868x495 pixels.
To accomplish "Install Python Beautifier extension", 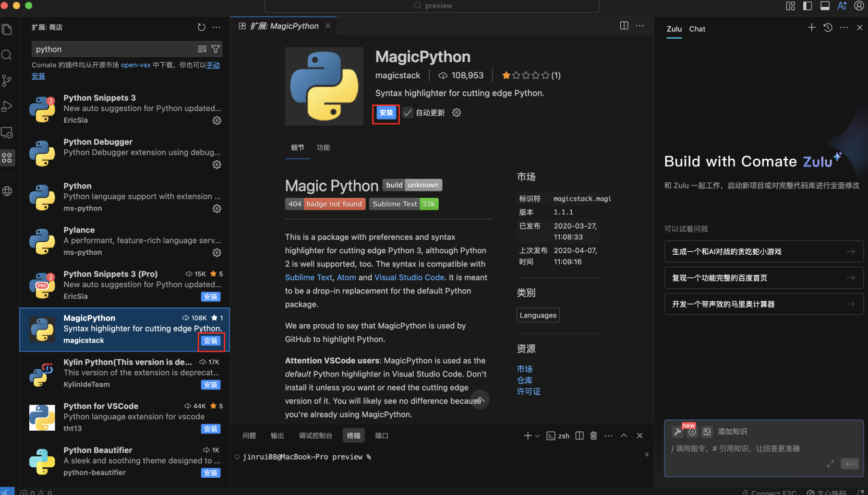I will tap(211, 473).
